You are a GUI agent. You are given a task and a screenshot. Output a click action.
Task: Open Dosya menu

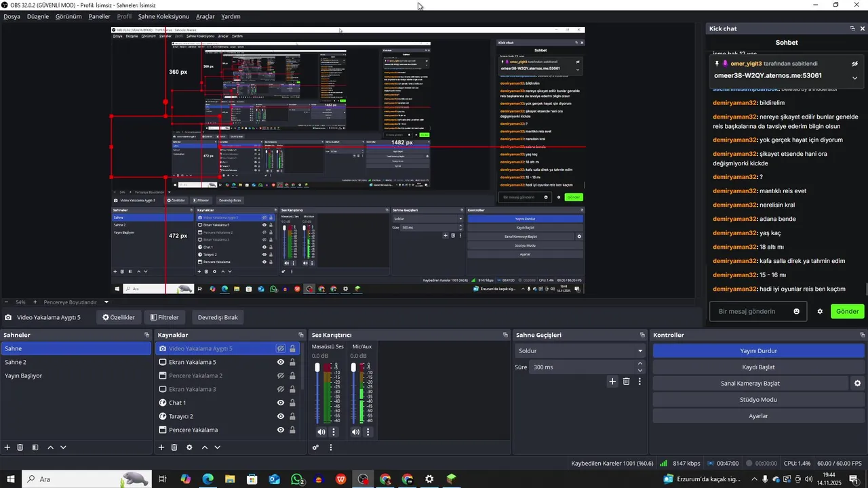click(12, 16)
